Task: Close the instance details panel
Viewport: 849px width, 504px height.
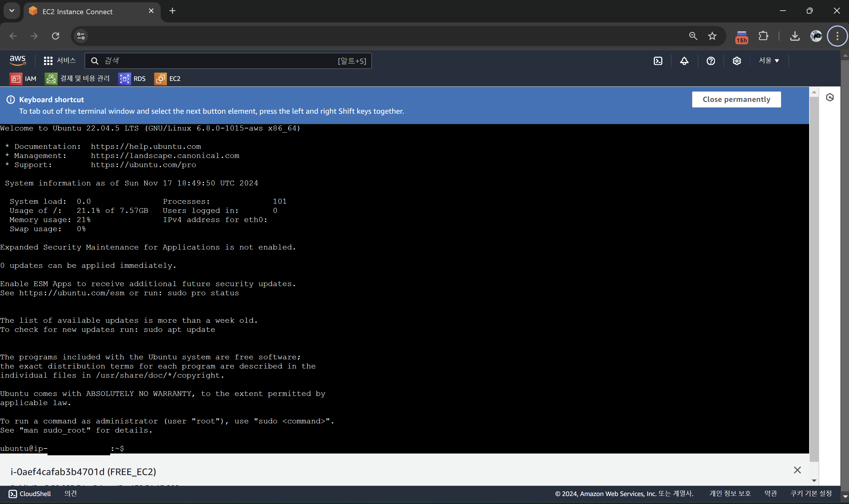Action: coord(797,470)
